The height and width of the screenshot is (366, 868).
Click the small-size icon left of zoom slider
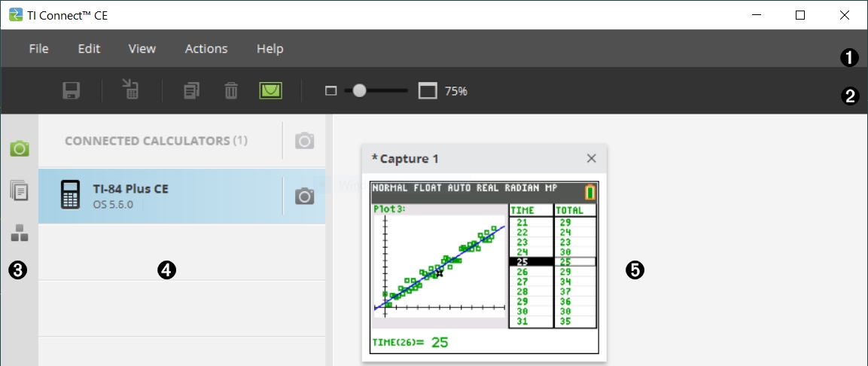[x=330, y=91]
